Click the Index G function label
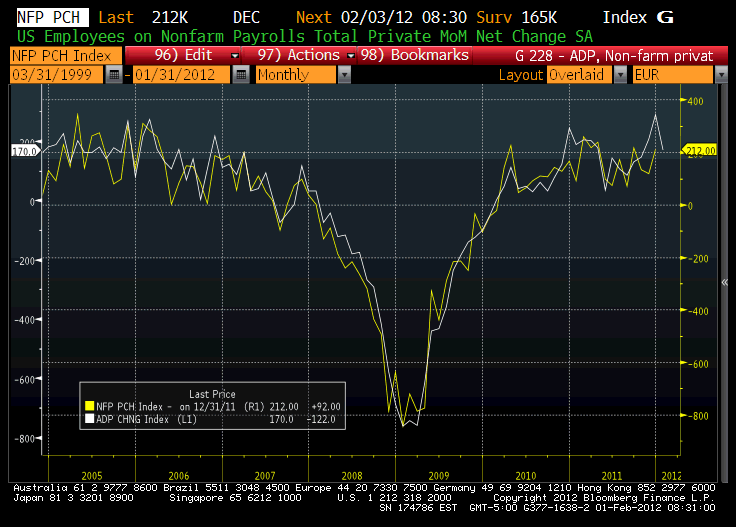736x527 pixels. pos(638,17)
